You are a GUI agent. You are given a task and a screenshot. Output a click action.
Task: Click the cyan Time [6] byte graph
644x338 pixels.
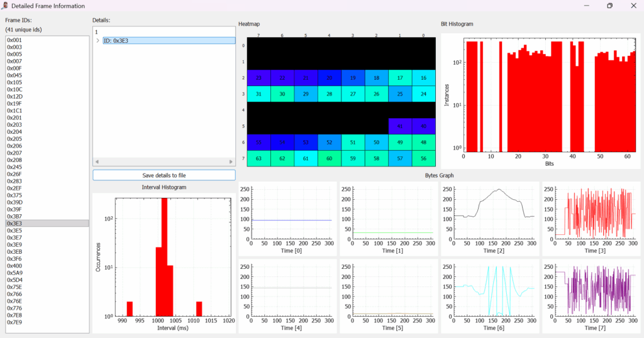click(x=491, y=290)
